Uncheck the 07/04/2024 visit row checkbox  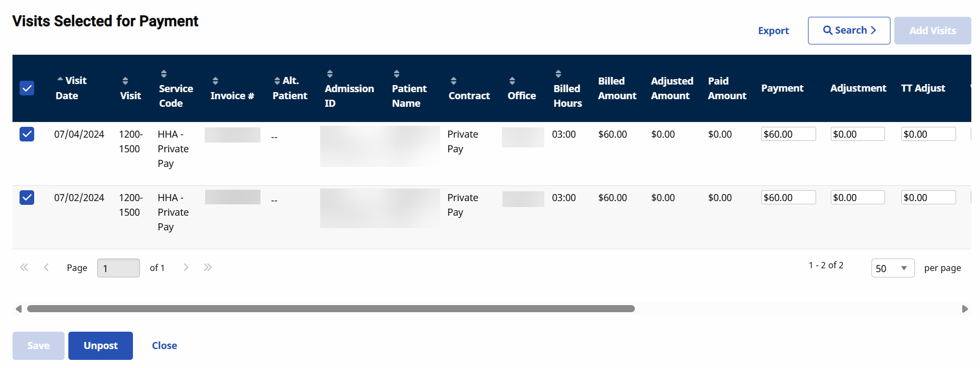[x=27, y=134]
